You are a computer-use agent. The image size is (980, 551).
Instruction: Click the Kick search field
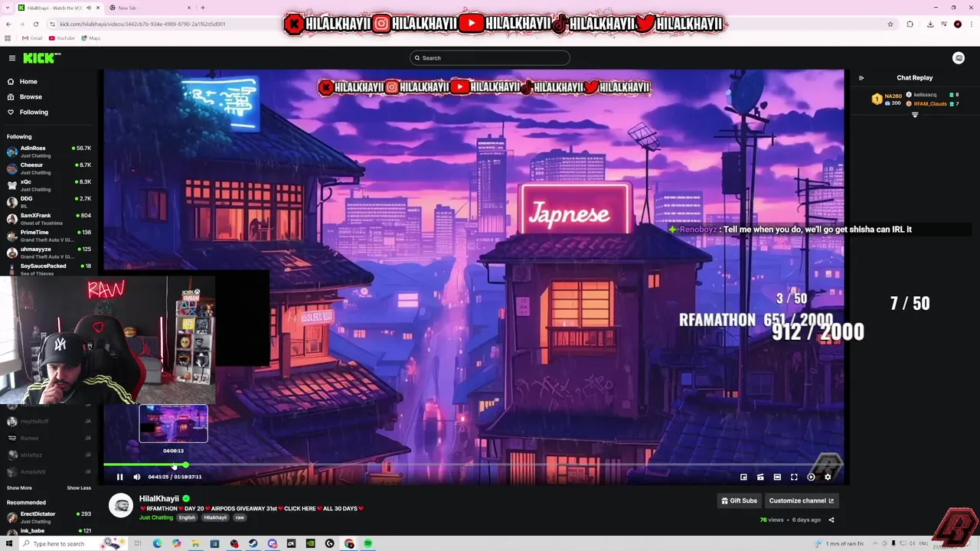coord(490,58)
